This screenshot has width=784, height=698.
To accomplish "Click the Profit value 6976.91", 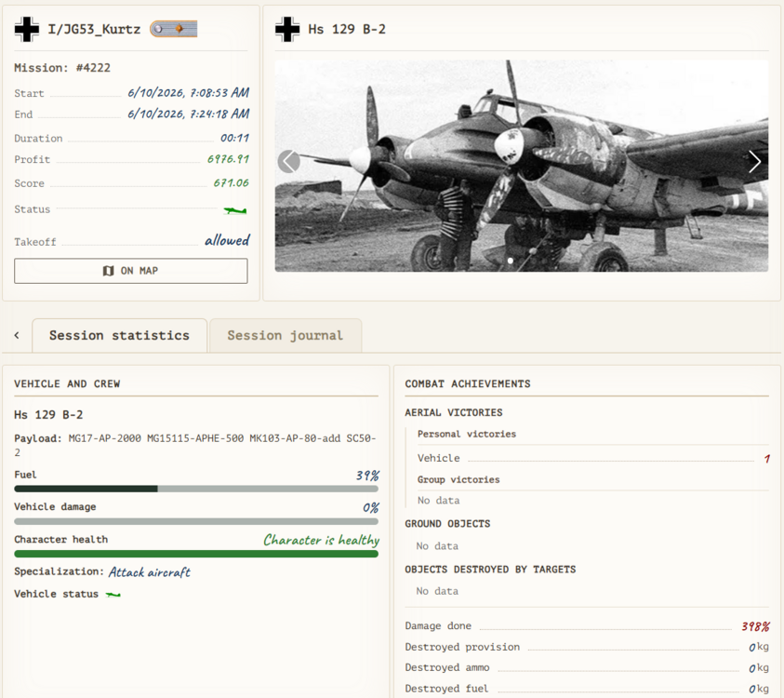I will click(228, 159).
